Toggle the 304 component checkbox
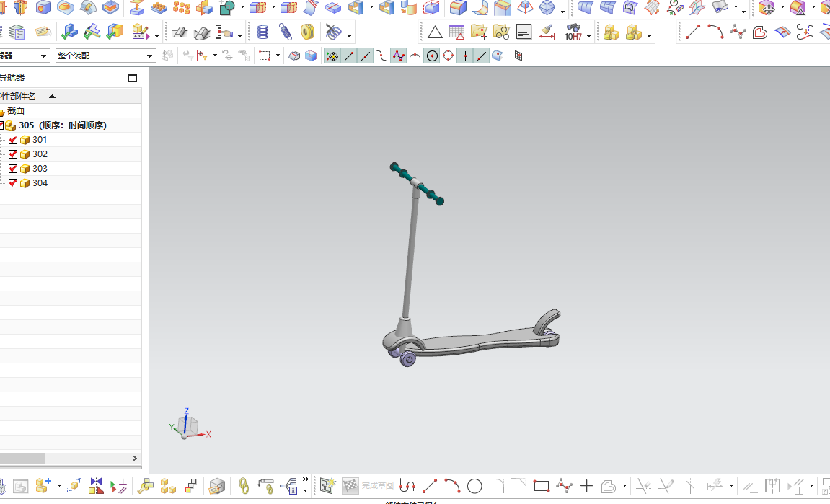Image resolution: width=830 pixels, height=504 pixels. pyautogui.click(x=13, y=183)
